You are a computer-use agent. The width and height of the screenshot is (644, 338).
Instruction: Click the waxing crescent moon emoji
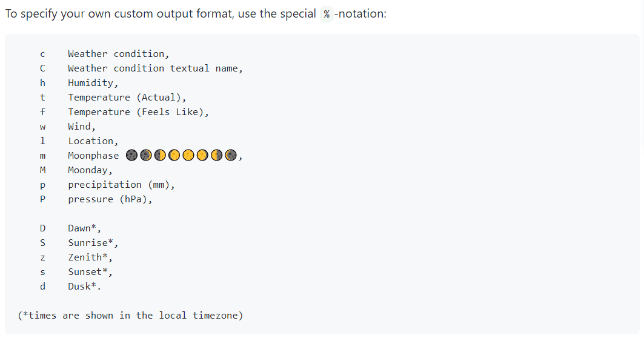click(x=145, y=156)
